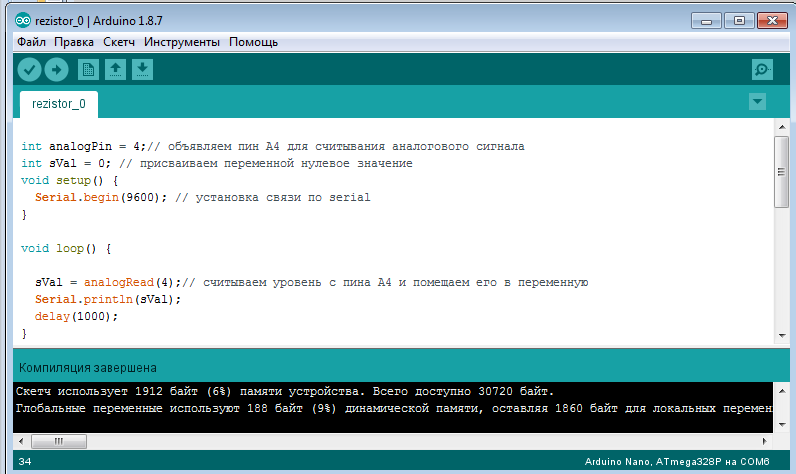Save the sketch with the Save icon
The width and height of the screenshot is (796, 474).
(143, 70)
